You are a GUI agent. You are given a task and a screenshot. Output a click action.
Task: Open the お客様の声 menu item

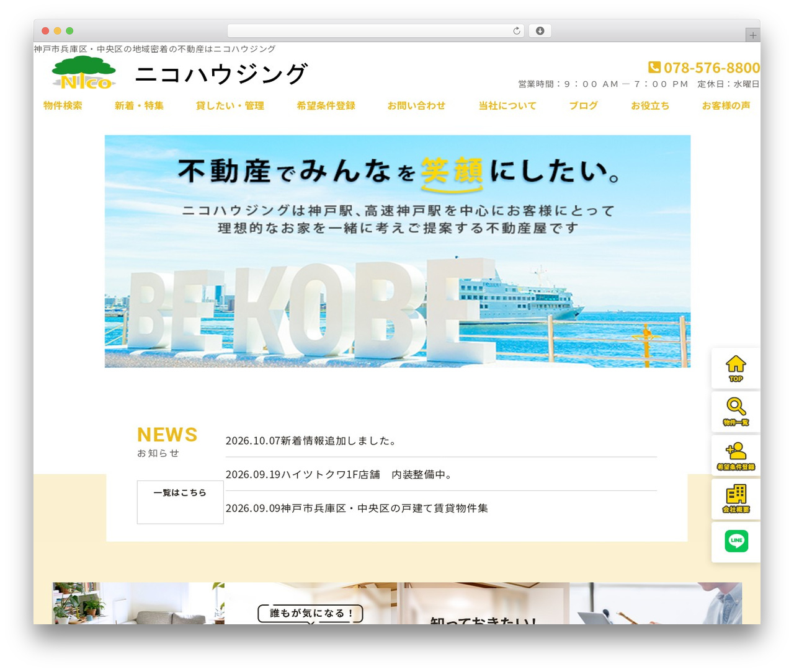click(726, 106)
